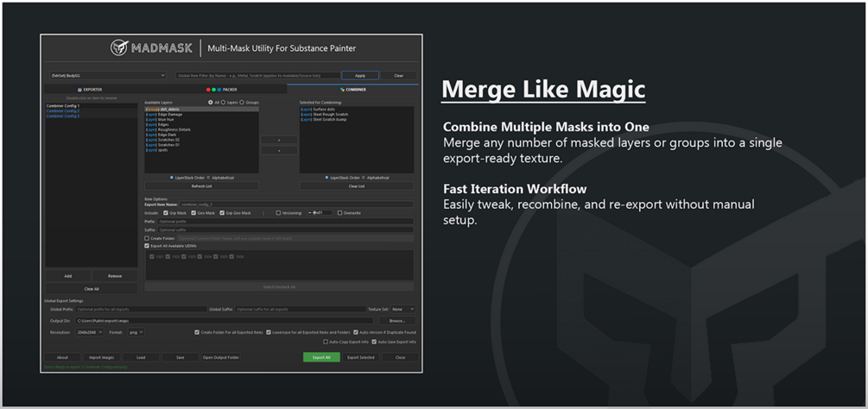Click the Open Output Folder button
Screen dimensions: 868x409
221,357
